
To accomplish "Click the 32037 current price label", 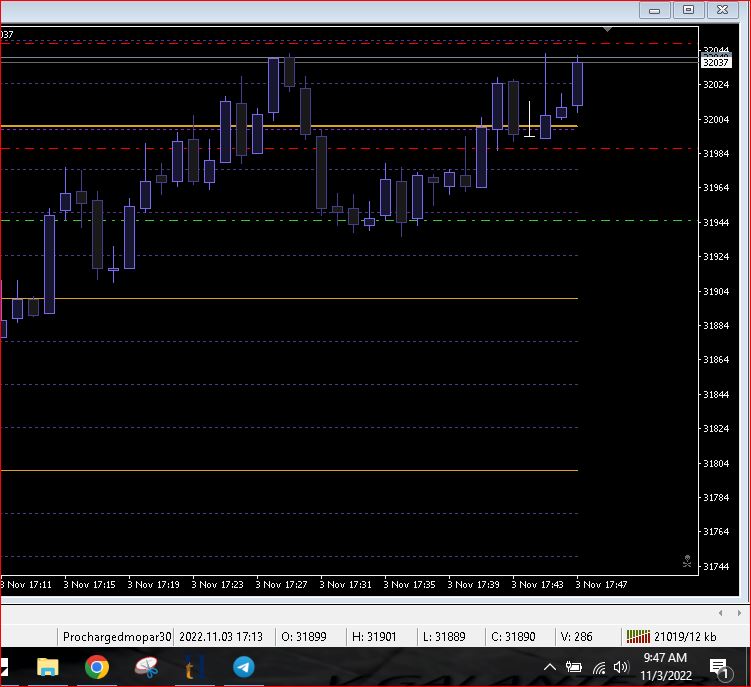I will tap(716, 62).
